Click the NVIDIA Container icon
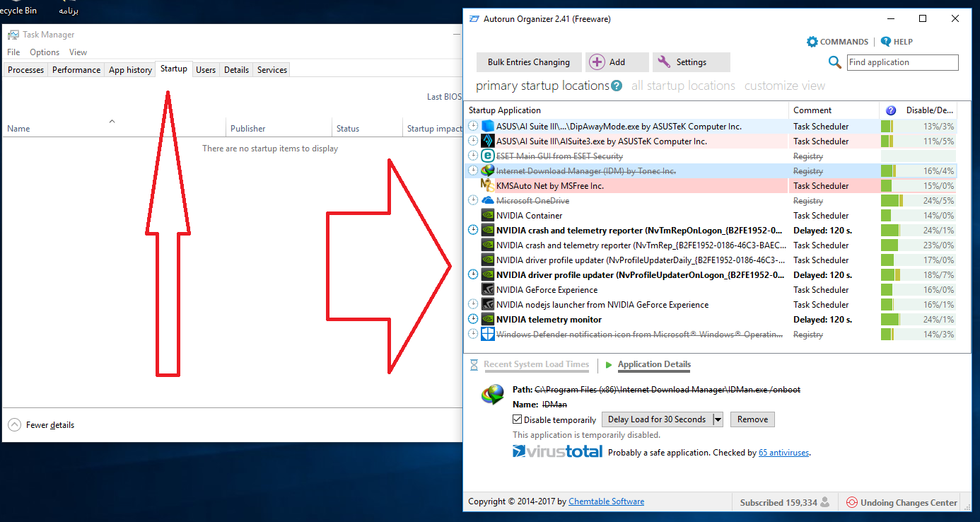This screenshot has height=522, width=980. [487, 216]
